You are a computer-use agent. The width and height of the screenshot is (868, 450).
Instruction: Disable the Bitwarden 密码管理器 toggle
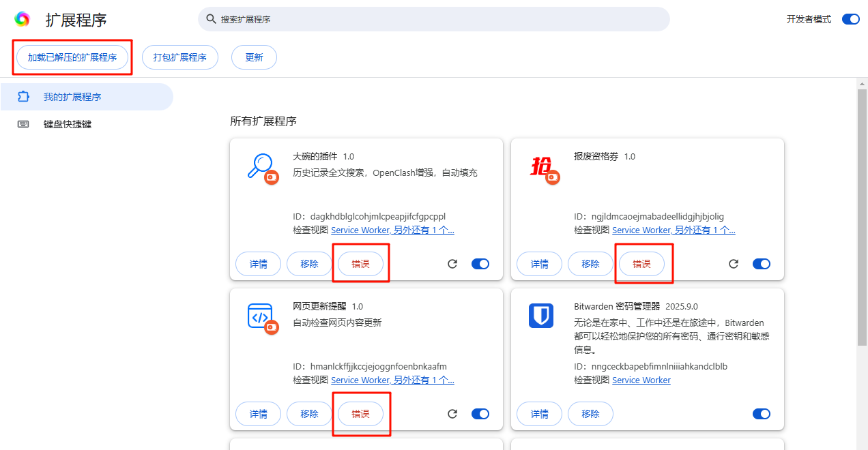(x=762, y=414)
